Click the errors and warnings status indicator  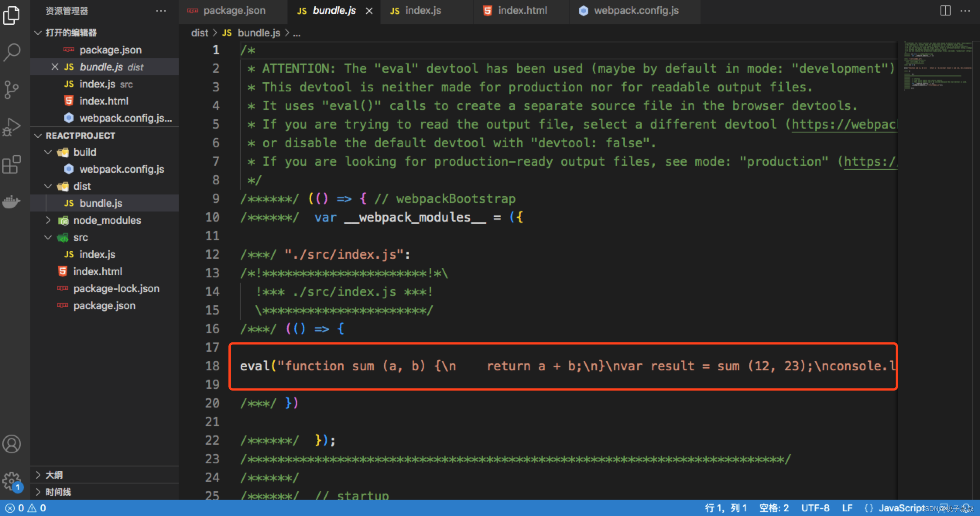(x=26, y=508)
